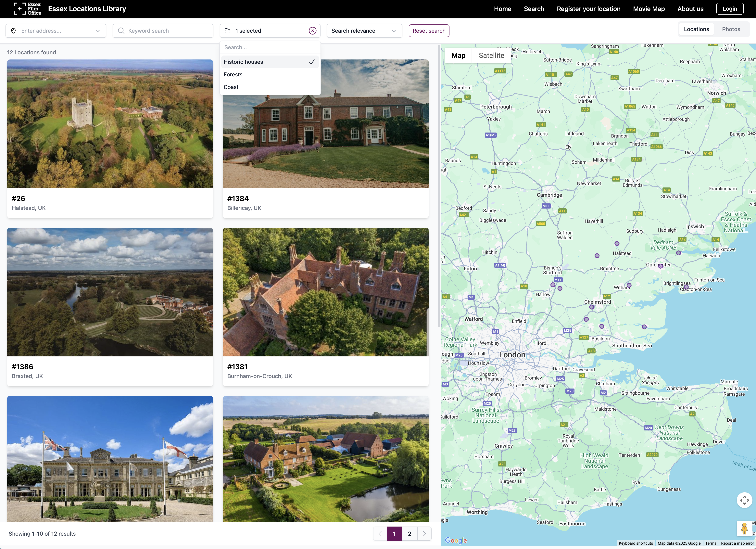Viewport: 756px width, 549px height.
Task: Switch to the Photos view tab
Action: tap(731, 29)
